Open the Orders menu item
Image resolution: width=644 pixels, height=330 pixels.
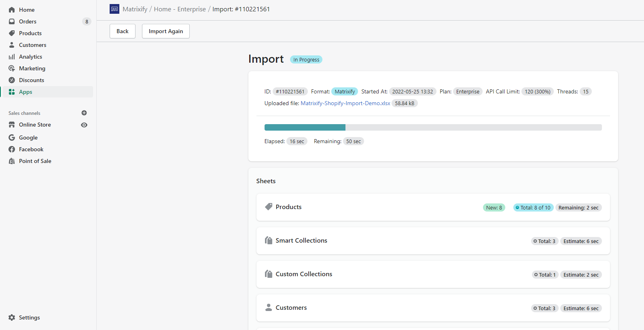[x=28, y=21]
